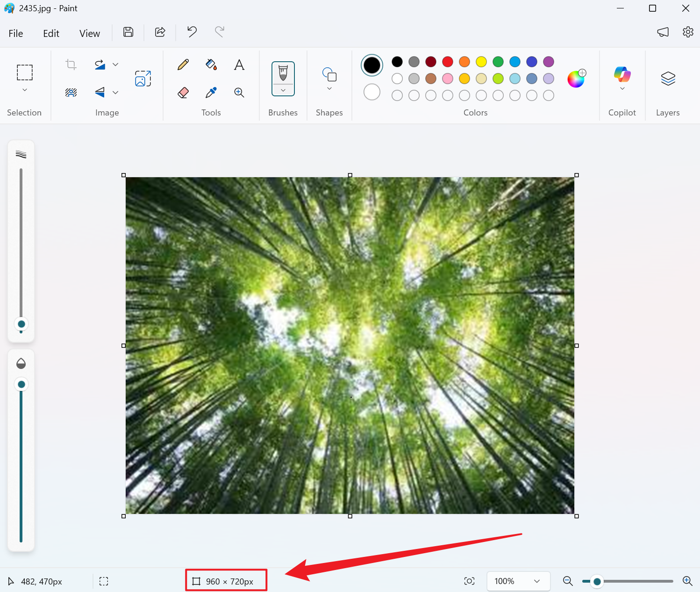Open the View menu
Screen dimensions: 700x592
coord(89,33)
